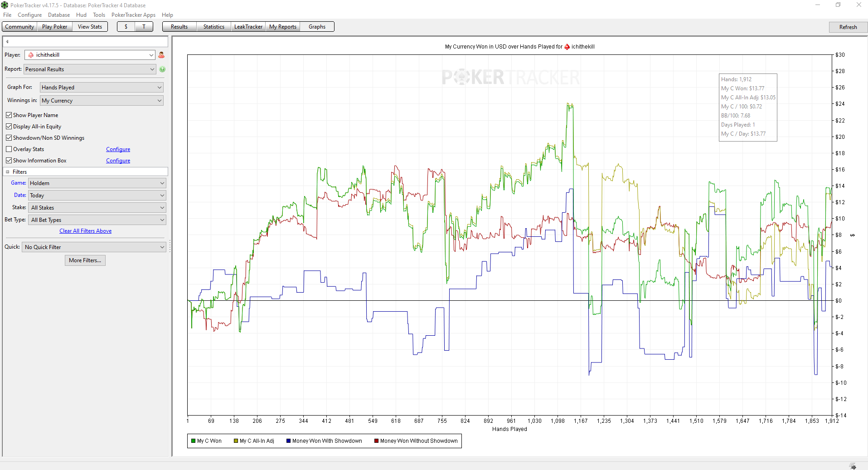Enable the Overlay Stats checkbox
The width and height of the screenshot is (868, 470).
9,149
